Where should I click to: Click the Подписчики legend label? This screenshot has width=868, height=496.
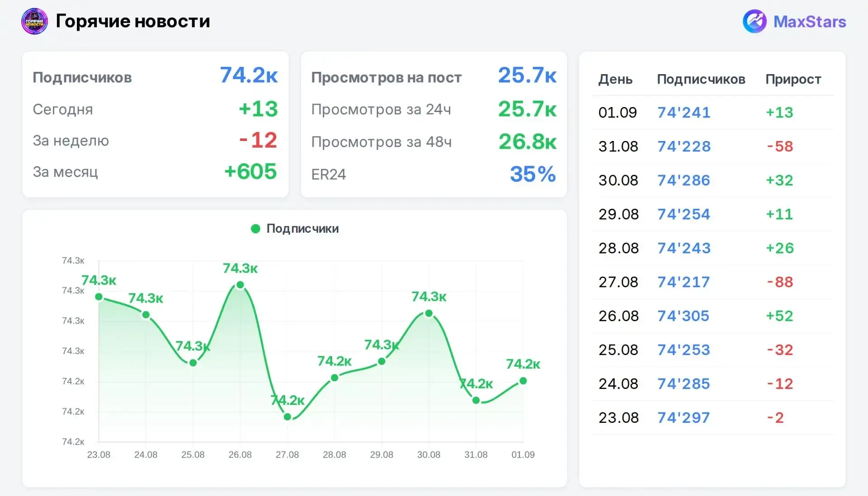tap(302, 229)
